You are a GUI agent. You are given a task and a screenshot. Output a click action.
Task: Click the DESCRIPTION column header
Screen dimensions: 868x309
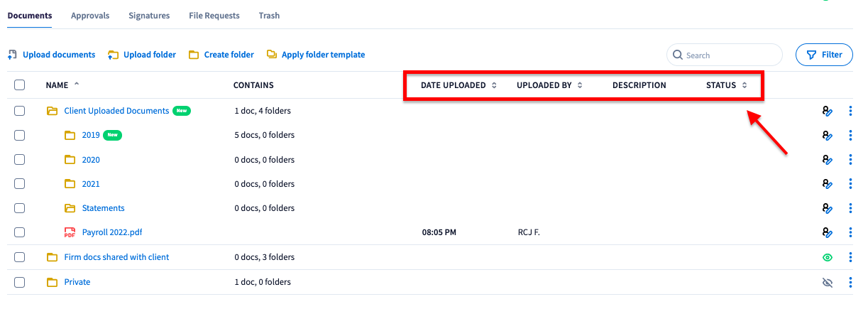point(639,85)
